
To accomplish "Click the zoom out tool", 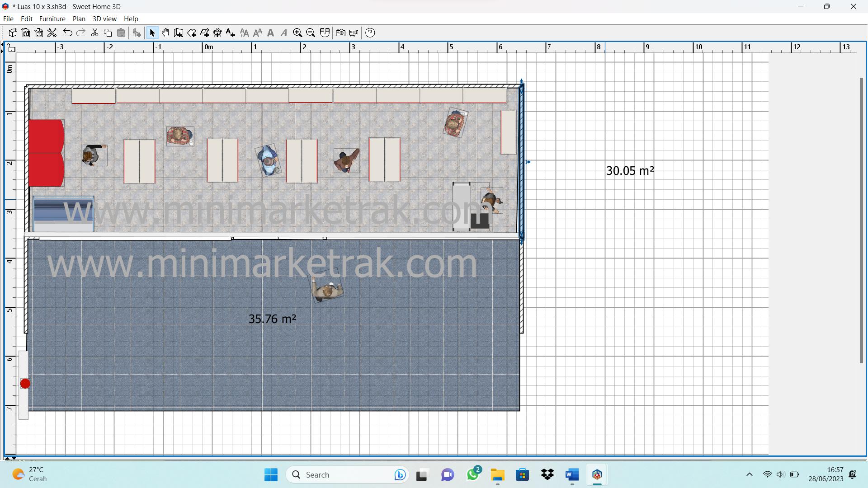I will [311, 33].
